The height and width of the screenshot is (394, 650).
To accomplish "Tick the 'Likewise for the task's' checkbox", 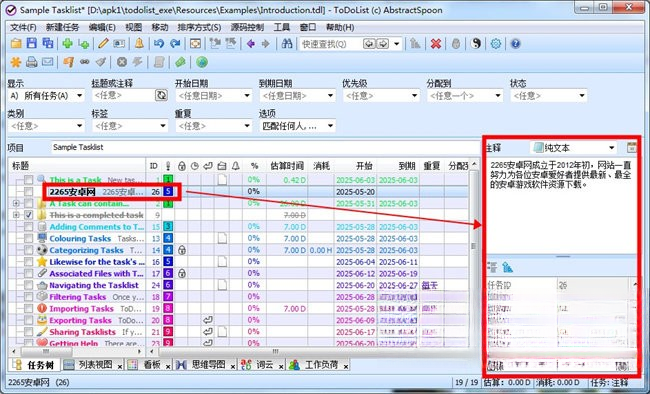I will coord(29,262).
